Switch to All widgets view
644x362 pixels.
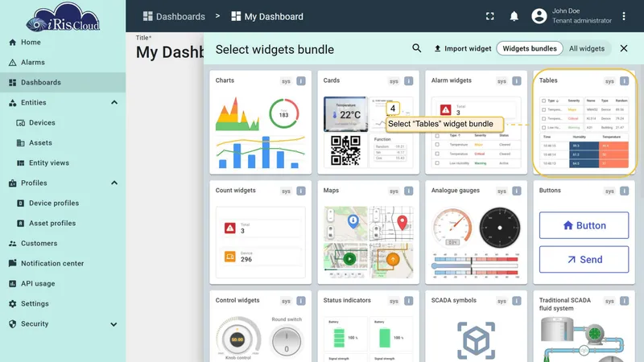(587, 48)
